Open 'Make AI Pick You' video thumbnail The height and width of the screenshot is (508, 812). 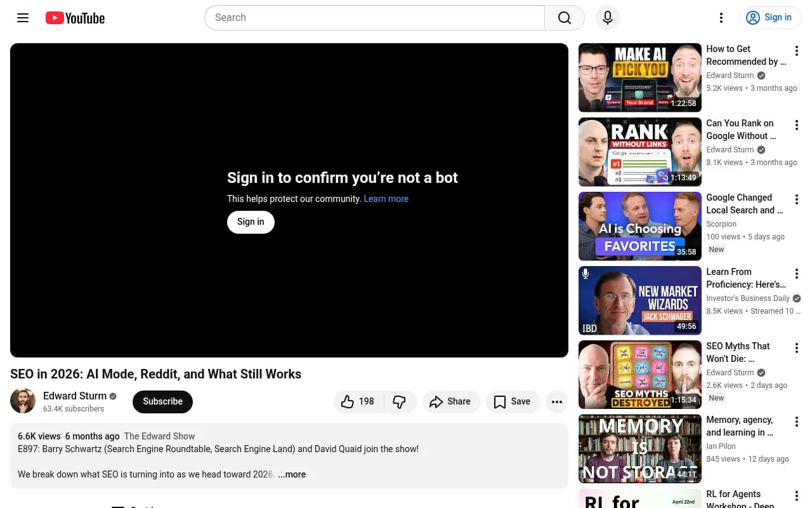(x=640, y=77)
